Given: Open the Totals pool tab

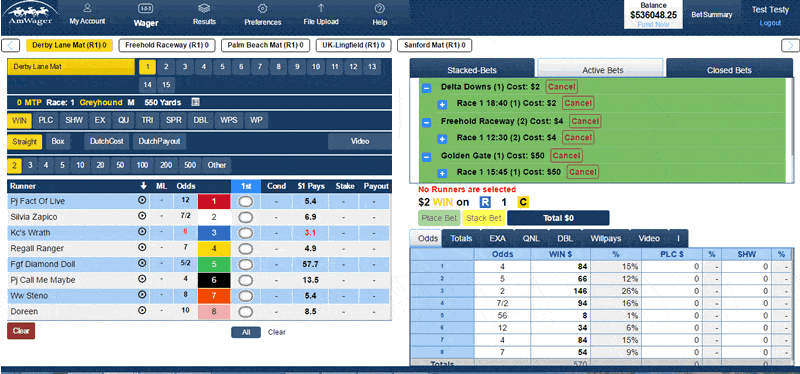Looking at the screenshot, I should tap(461, 238).
